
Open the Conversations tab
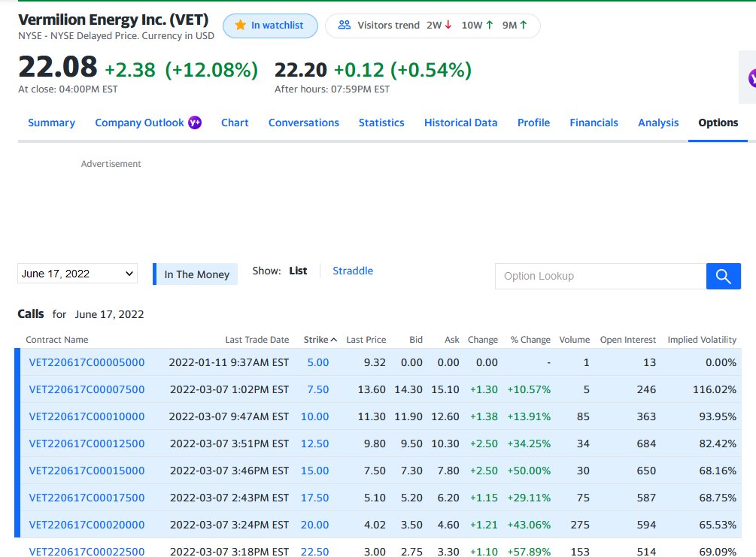(304, 123)
